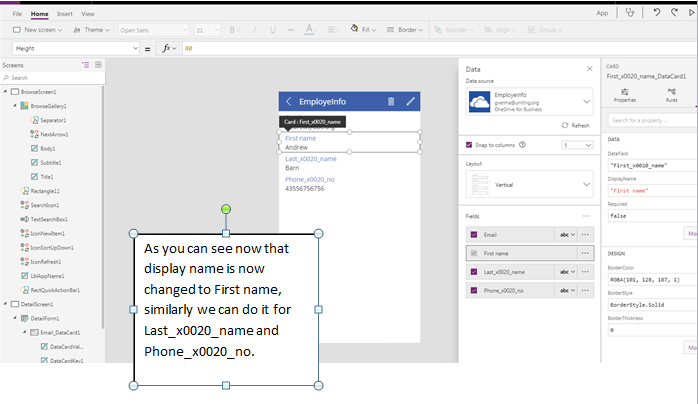Open Phone_x0020_no field more options
This screenshot has width=698, height=404.
tap(585, 291)
